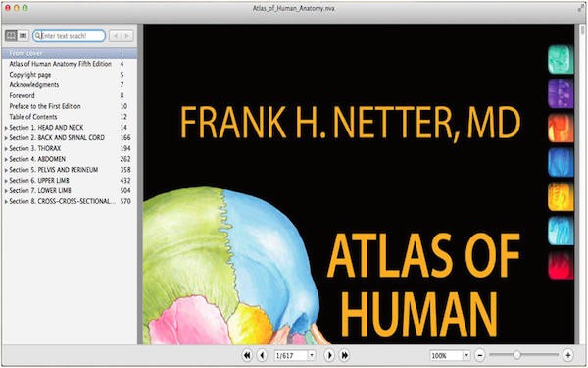Go to next search result arrow
The image size is (588, 368).
[x=127, y=36]
